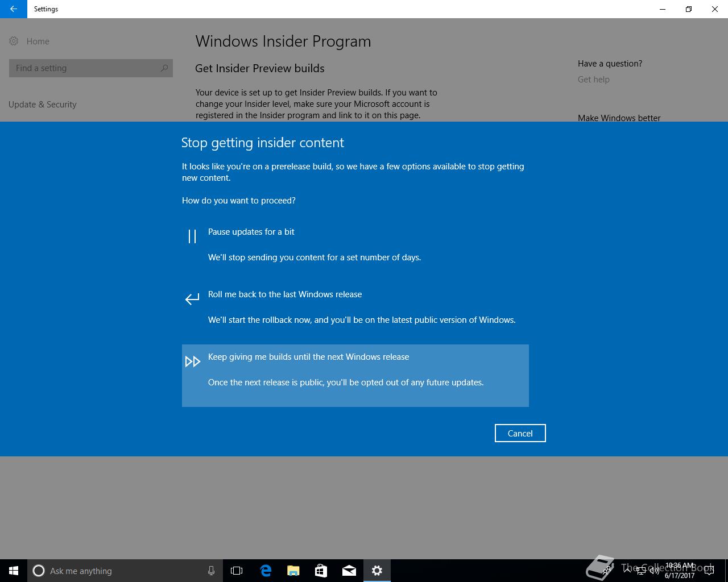
Task: Focus the Ask me anything search field
Action: (125, 571)
